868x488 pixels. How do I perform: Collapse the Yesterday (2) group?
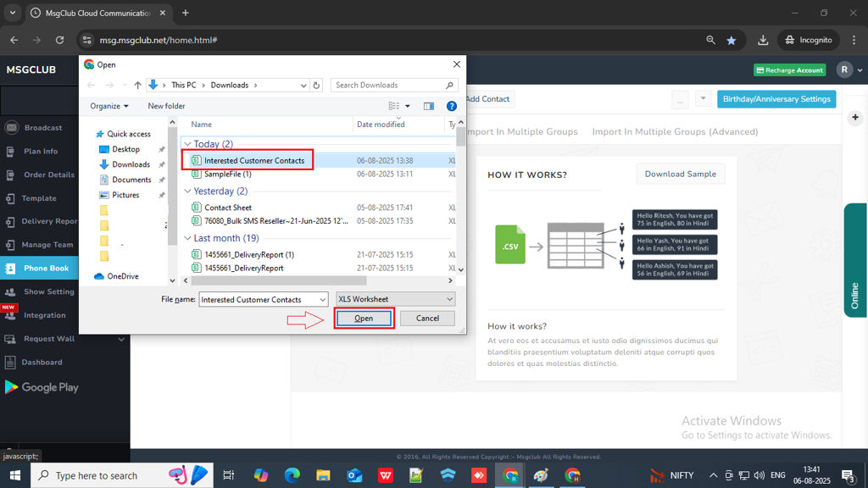187,191
